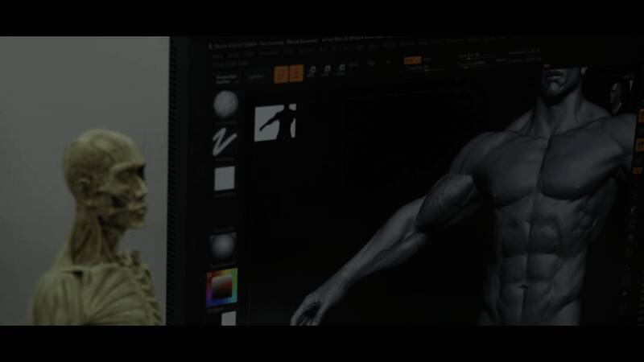Enable the orange Zadd button
This screenshot has height=362, width=644.
412,60
